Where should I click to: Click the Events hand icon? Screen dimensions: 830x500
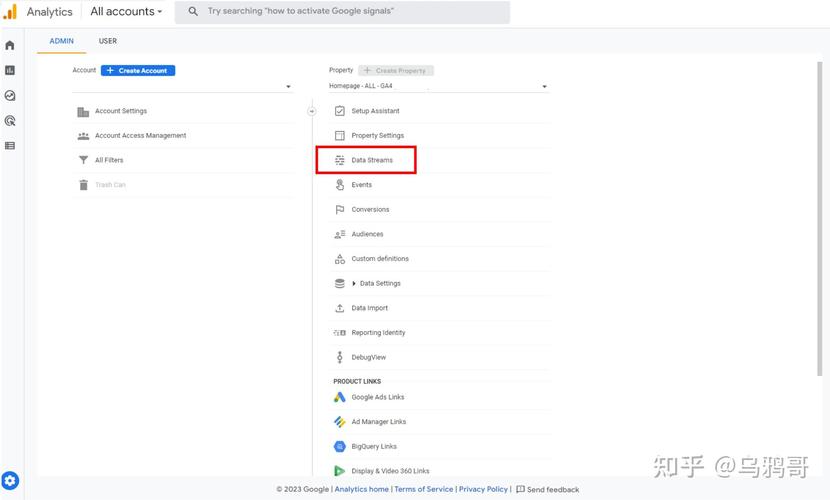click(340, 185)
